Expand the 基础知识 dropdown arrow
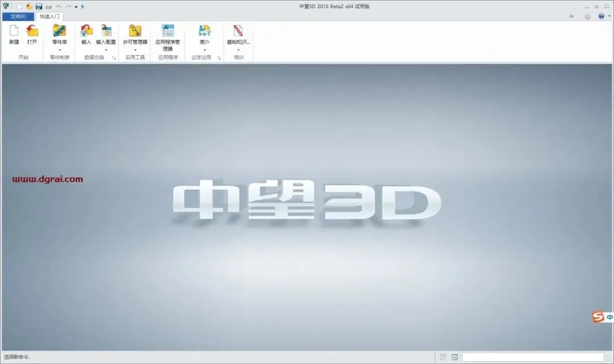 pos(238,50)
